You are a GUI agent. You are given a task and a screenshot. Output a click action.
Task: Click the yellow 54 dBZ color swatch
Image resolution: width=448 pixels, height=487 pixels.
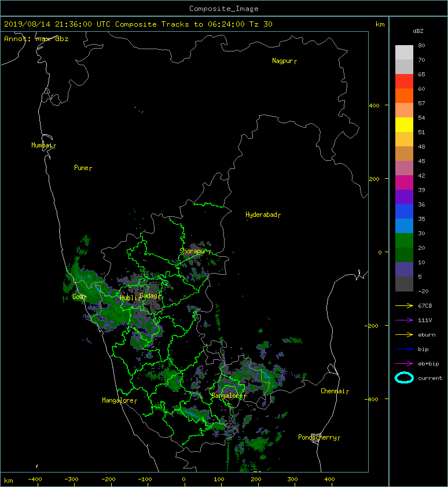pyautogui.click(x=404, y=124)
